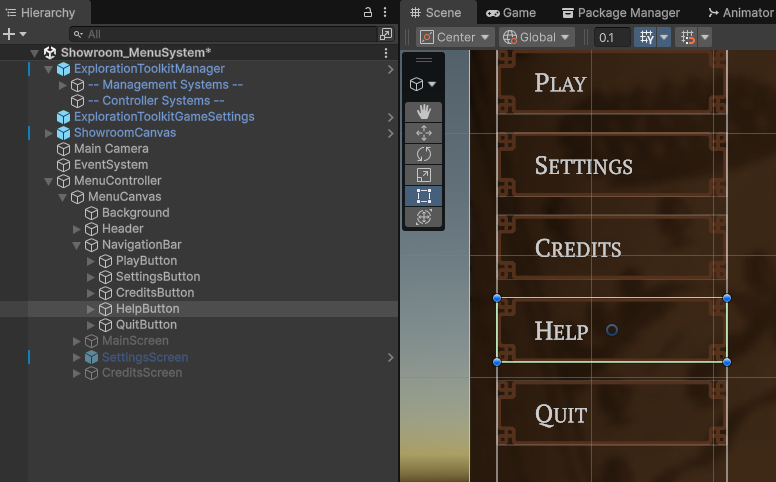Click the Hierarchy search field
This screenshot has width=776, height=482.
coord(220,34)
